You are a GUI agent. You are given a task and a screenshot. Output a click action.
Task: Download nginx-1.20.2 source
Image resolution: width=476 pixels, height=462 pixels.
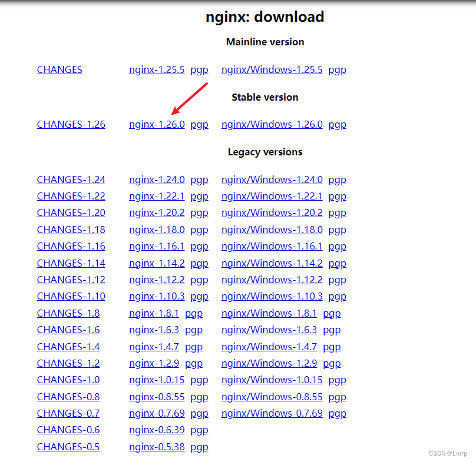[157, 212]
